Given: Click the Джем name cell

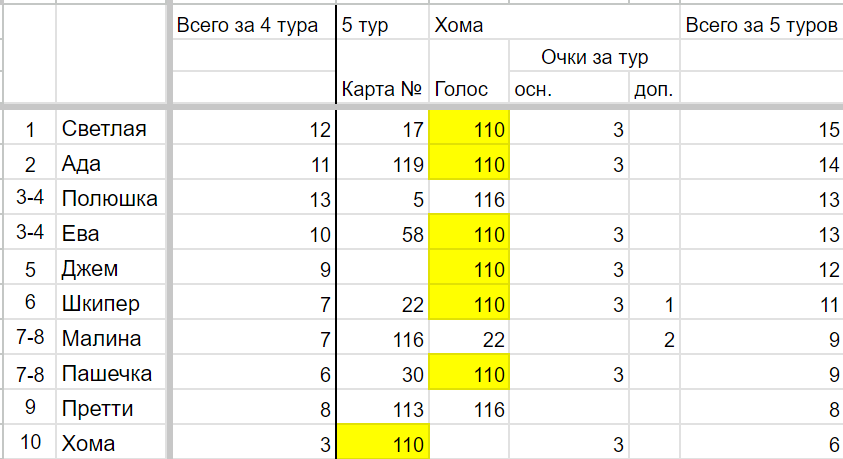Looking at the screenshot, I should pyautogui.click(x=111, y=268).
